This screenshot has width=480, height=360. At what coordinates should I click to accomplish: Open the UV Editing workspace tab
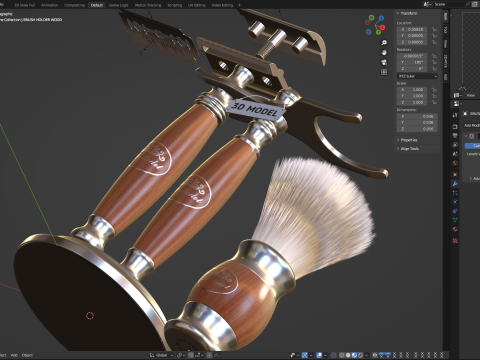pos(197,5)
